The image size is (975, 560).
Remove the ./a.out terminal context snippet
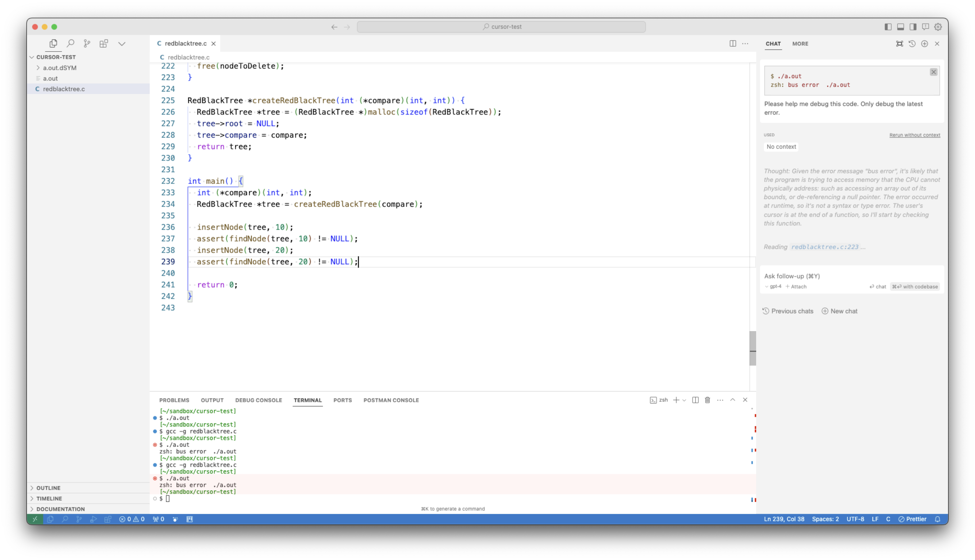click(933, 72)
